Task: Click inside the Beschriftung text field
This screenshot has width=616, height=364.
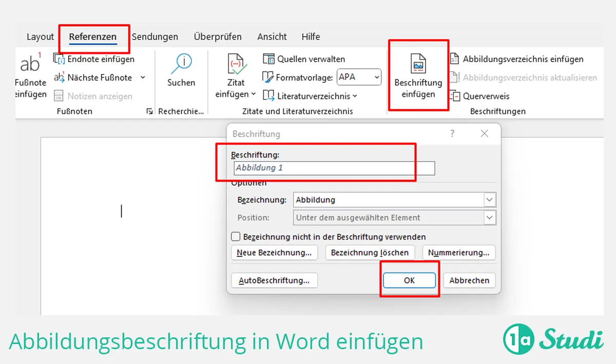Action: tap(334, 168)
